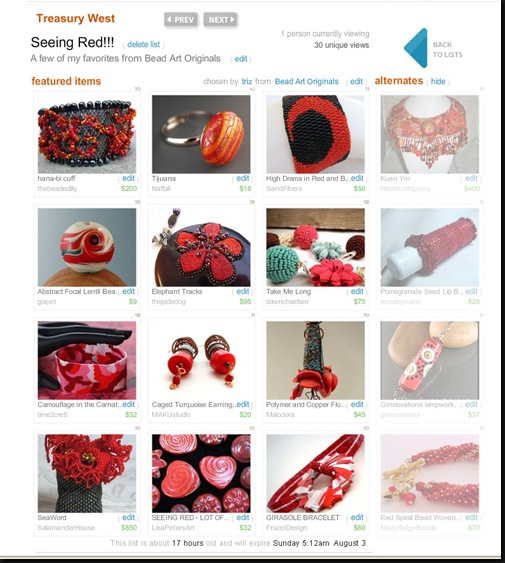Open the hana-bi cuff thumbnail

click(x=87, y=134)
